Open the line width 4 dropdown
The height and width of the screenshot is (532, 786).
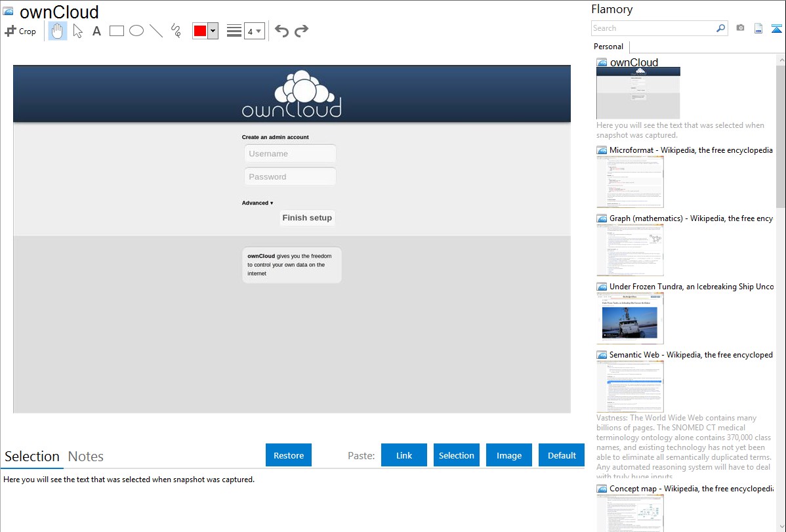(254, 31)
